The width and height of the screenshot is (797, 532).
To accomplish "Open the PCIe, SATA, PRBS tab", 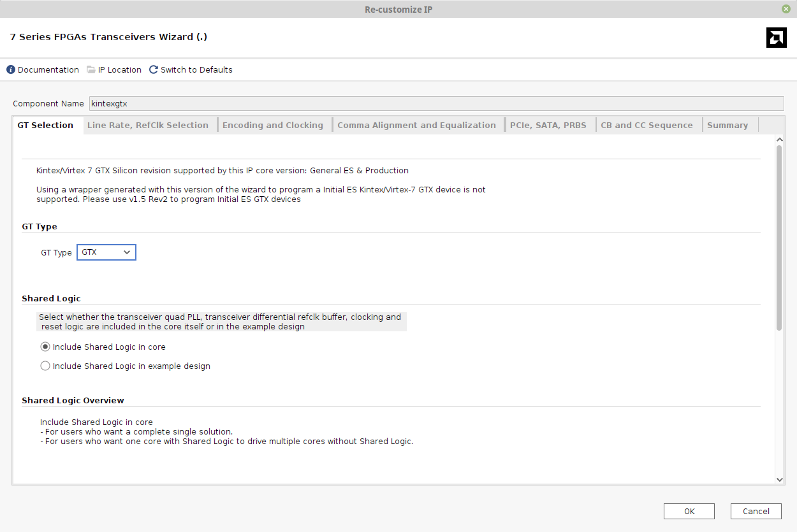I will pos(548,125).
